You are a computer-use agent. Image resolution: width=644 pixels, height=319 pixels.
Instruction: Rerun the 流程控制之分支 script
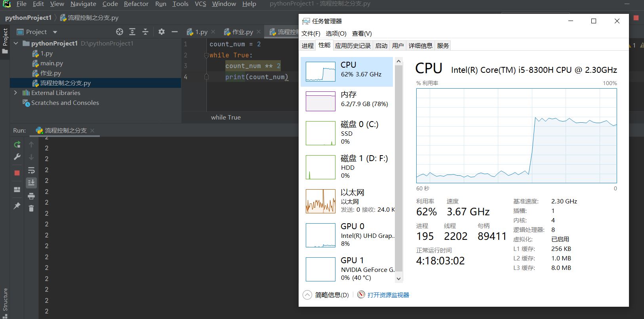coord(17,144)
